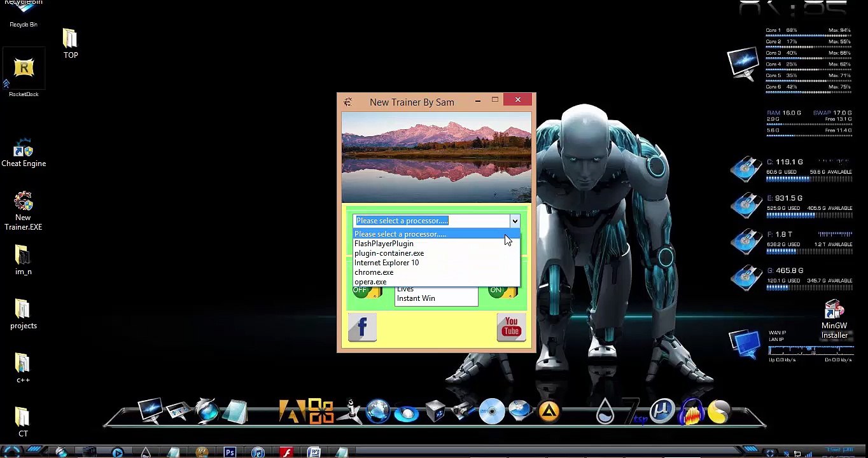Screen dimensions: 868x458
Task: Click the joystick icon in the dock
Action: pyautogui.click(x=350, y=412)
